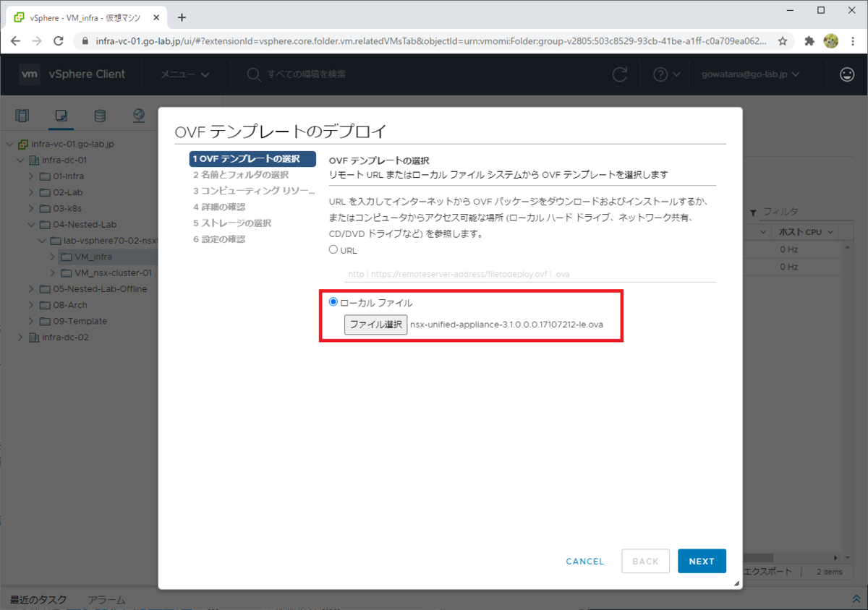
Task: Collapse the 04-Nested-Lab folder
Action: 30,224
